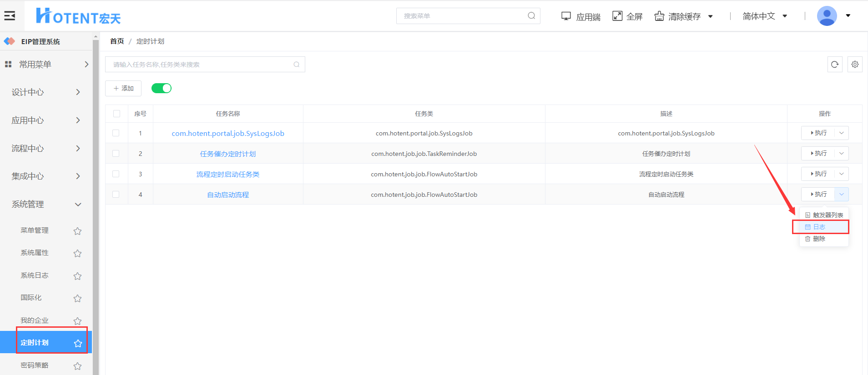Check the select-all checkbox in table header

pos(116,114)
